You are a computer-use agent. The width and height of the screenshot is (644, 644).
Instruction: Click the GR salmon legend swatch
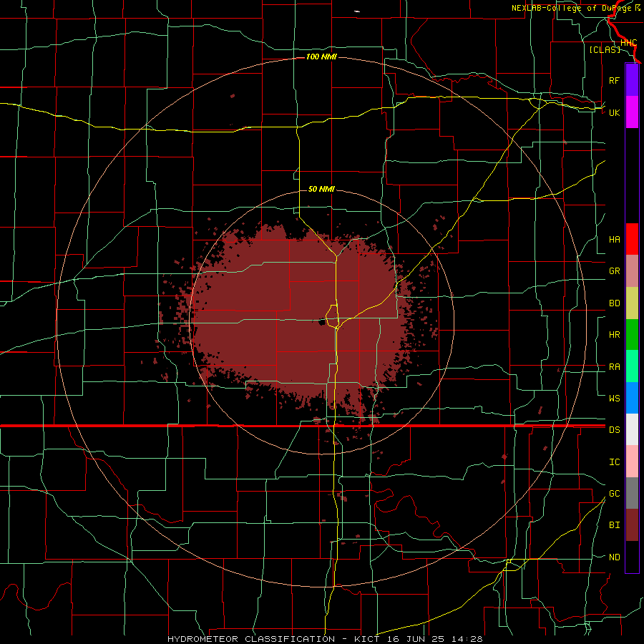(x=632, y=271)
